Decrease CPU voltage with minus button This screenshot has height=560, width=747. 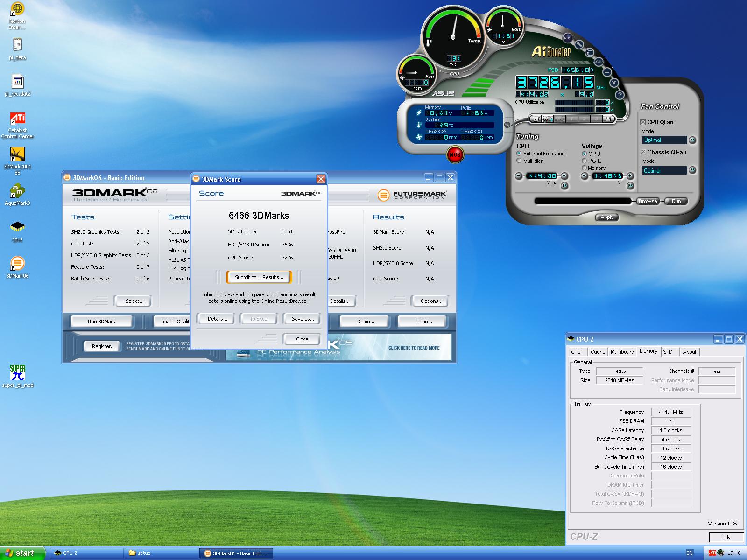585,176
